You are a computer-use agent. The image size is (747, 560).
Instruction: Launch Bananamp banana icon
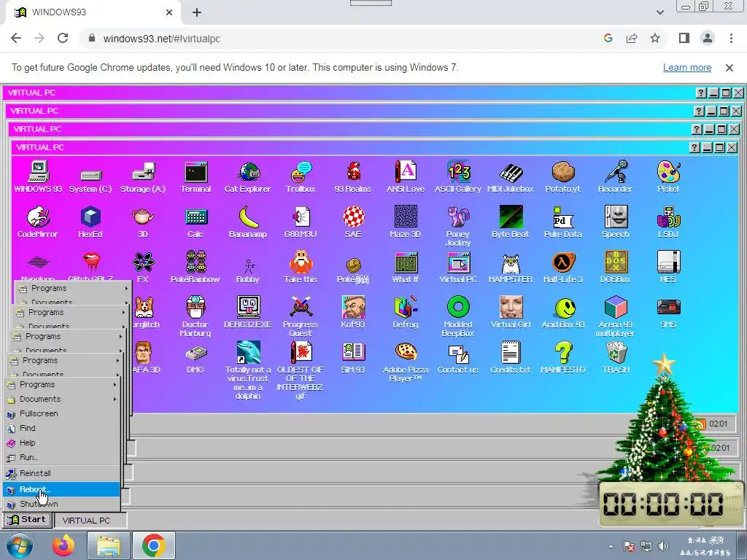click(248, 222)
